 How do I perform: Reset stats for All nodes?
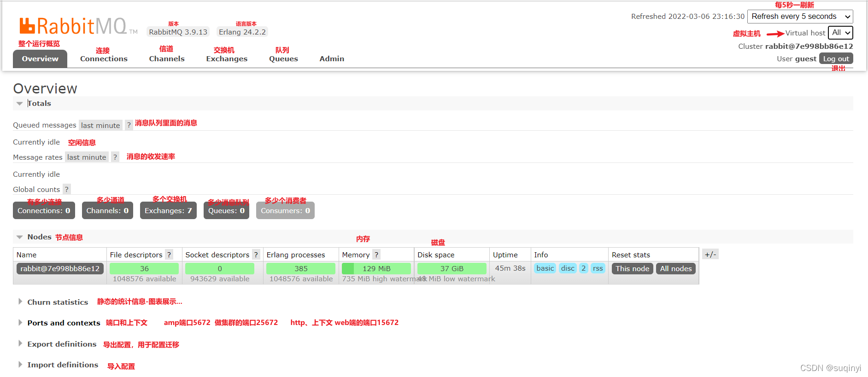click(x=676, y=268)
